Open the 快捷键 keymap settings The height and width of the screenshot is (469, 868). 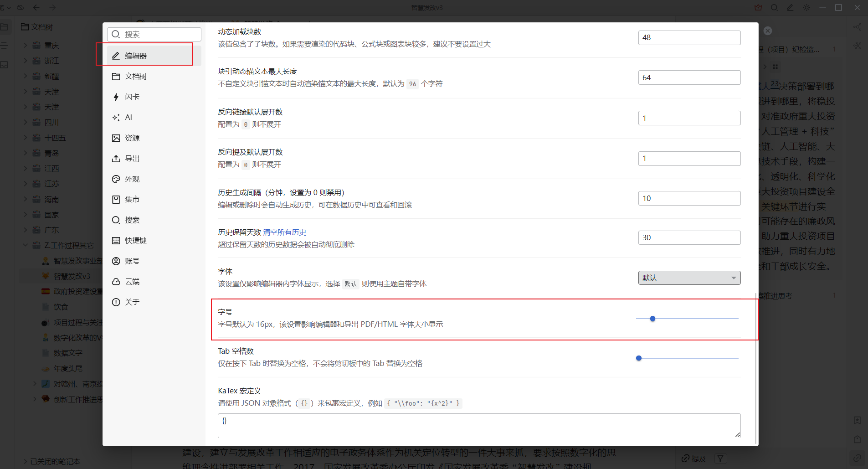pos(136,241)
